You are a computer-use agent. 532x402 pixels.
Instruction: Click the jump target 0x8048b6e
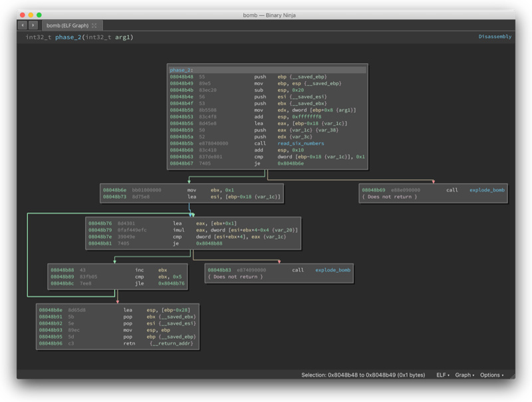point(291,163)
